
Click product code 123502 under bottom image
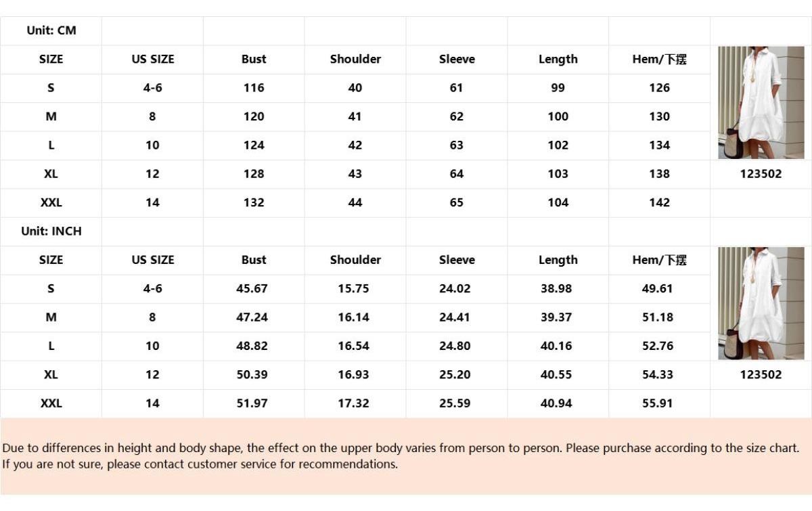761,375
